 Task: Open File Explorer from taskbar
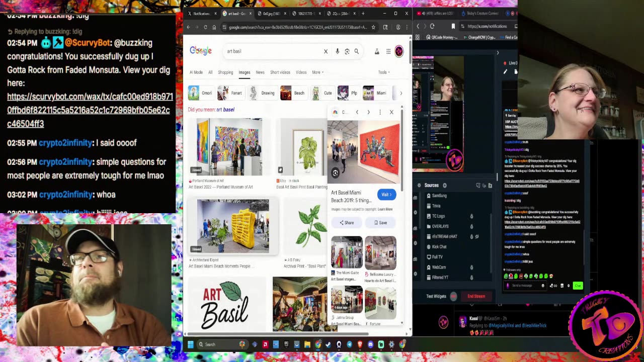(x=307, y=344)
